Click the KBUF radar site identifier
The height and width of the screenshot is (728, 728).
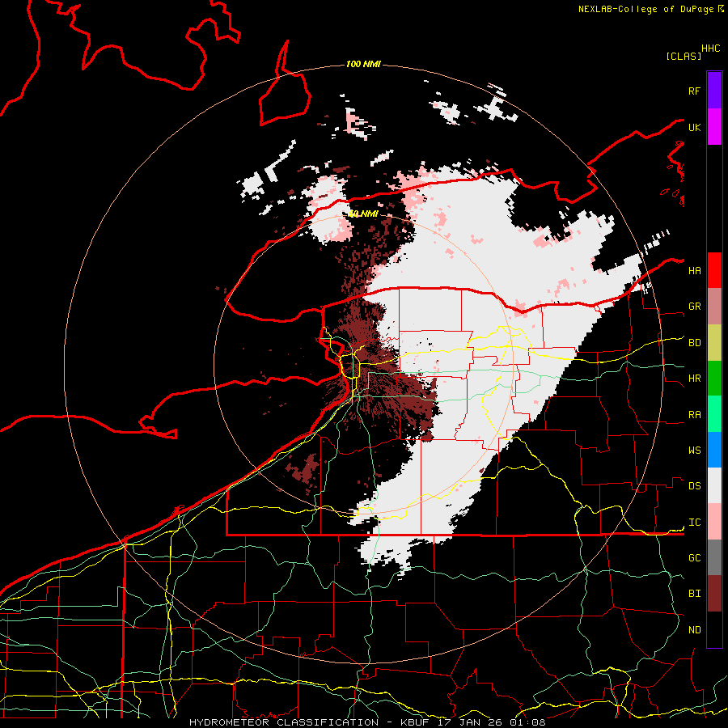413,722
